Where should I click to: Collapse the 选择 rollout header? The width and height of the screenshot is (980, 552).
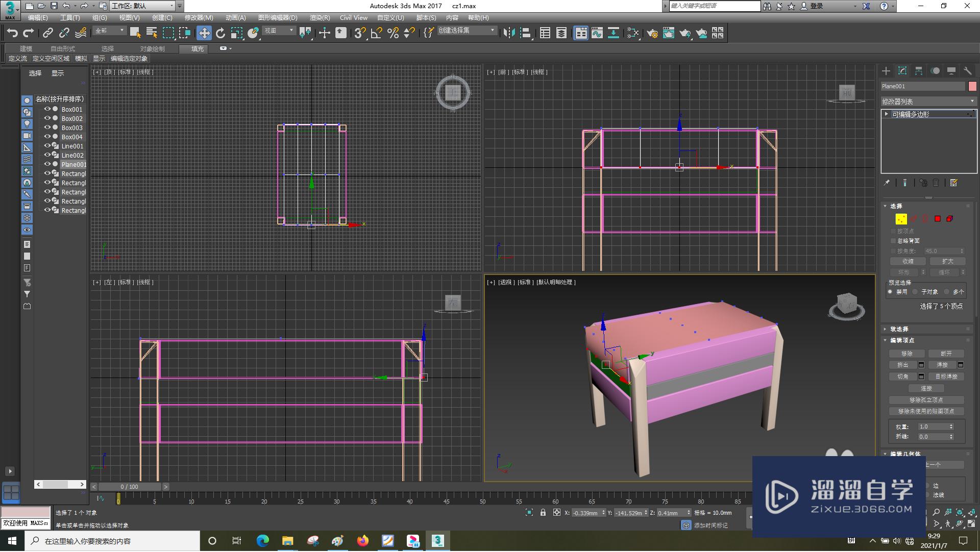[896, 206]
